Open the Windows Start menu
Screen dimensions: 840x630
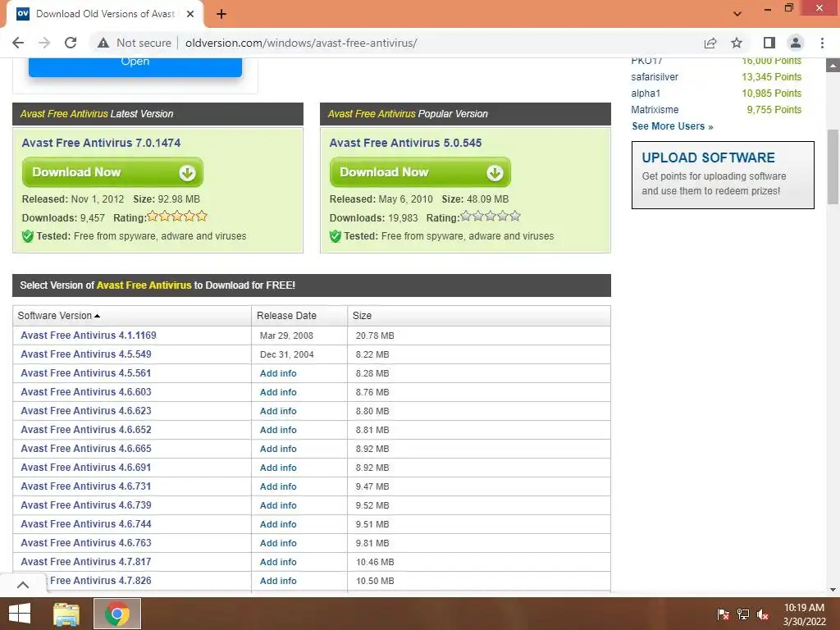point(20,614)
